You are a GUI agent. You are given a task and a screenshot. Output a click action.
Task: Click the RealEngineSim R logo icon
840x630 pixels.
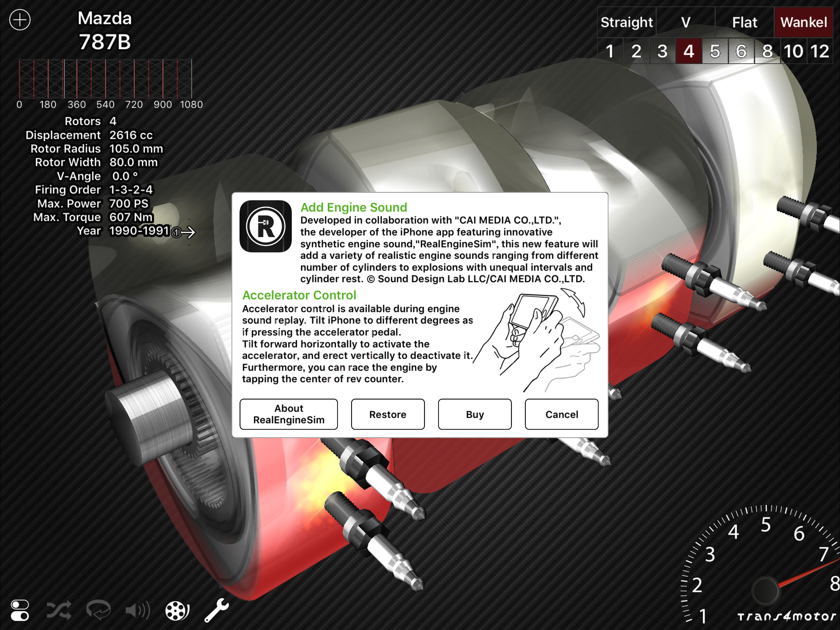point(265,226)
